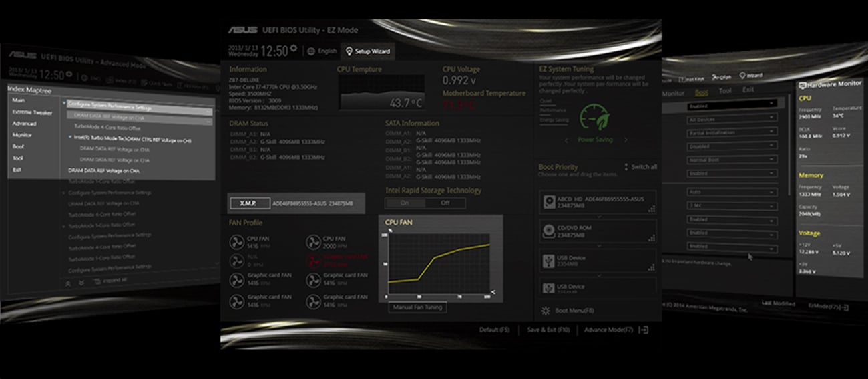The image size is (868, 379).
Task: Select the Performance tuning mode
Action: (553, 110)
